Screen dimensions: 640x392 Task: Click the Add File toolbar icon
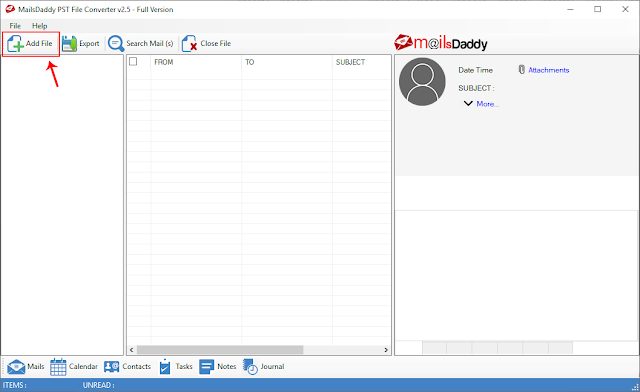click(16, 43)
